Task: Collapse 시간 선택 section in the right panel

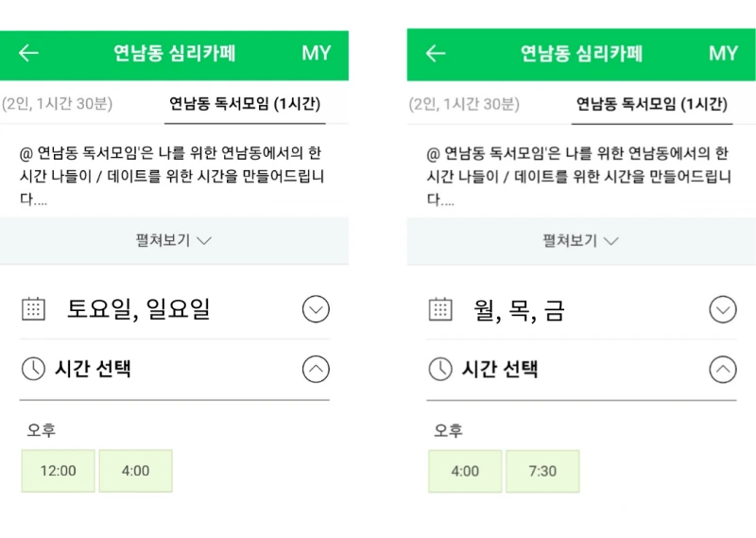Action: tap(723, 369)
